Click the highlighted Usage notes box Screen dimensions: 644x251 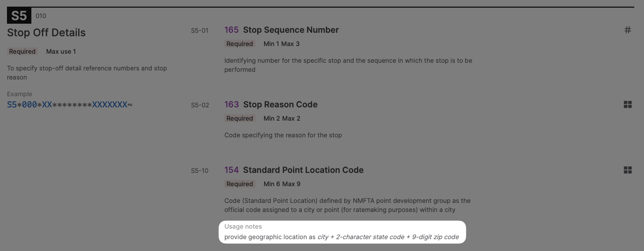point(342,232)
